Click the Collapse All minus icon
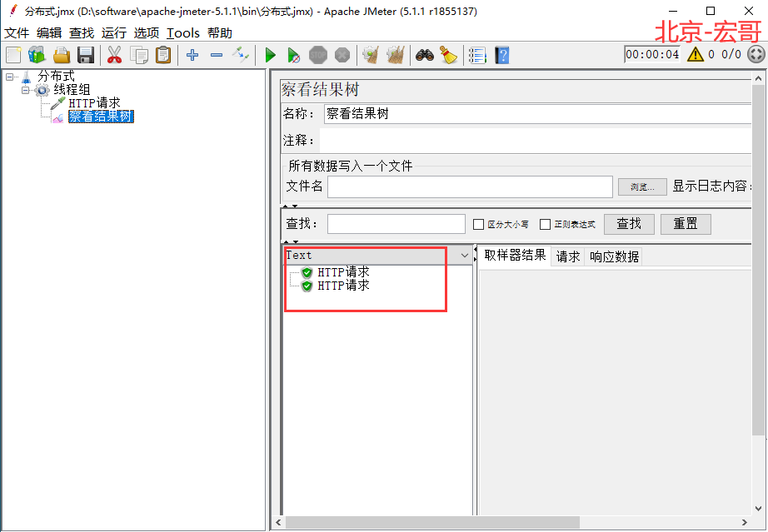The height and width of the screenshot is (532, 768). coord(217,55)
